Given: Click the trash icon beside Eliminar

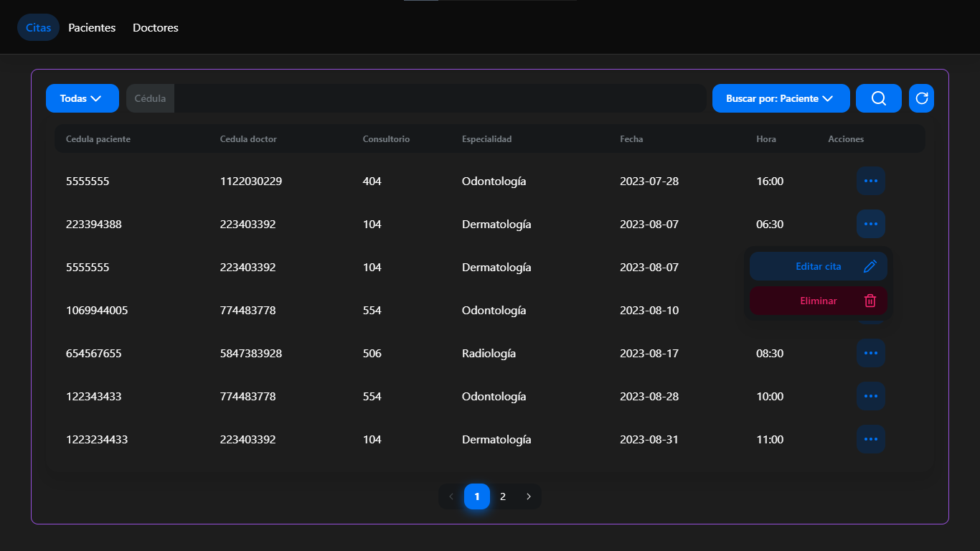Looking at the screenshot, I should click(x=870, y=301).
